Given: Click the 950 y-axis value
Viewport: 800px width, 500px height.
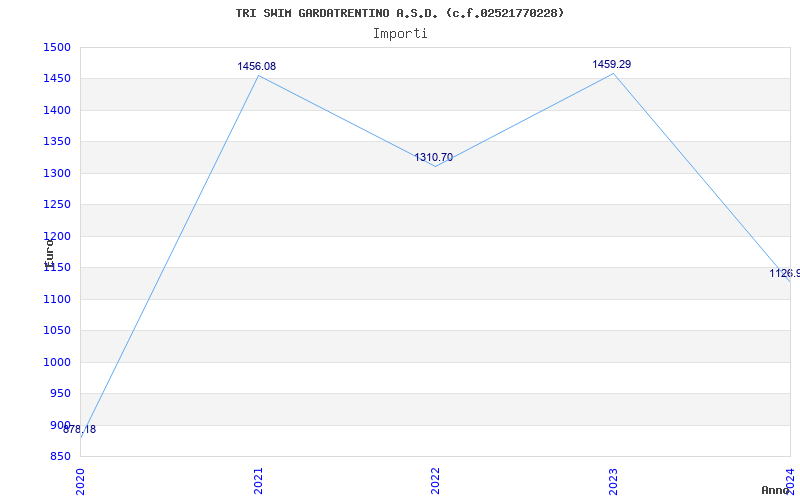Looking at the screenshot, I should click(x=60, y=393).
